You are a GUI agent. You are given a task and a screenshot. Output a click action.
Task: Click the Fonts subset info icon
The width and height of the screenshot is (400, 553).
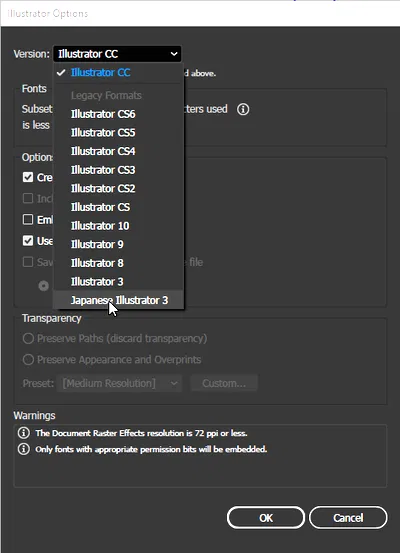coord(243,109)
